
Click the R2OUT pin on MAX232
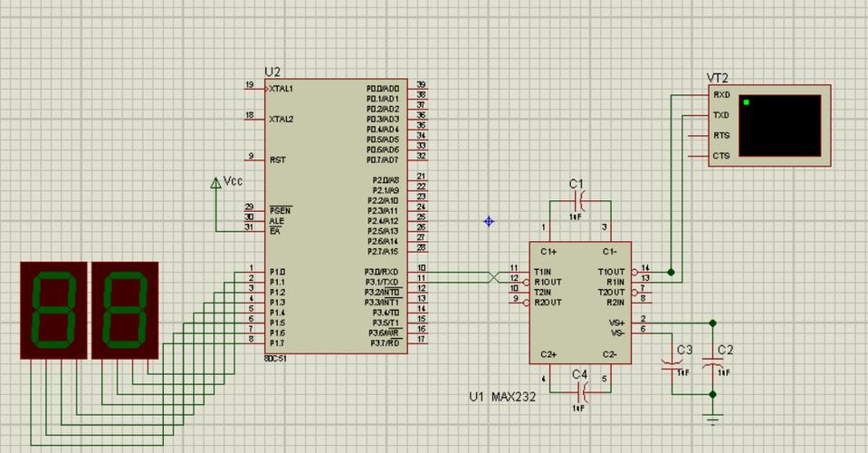click(548, 303)
